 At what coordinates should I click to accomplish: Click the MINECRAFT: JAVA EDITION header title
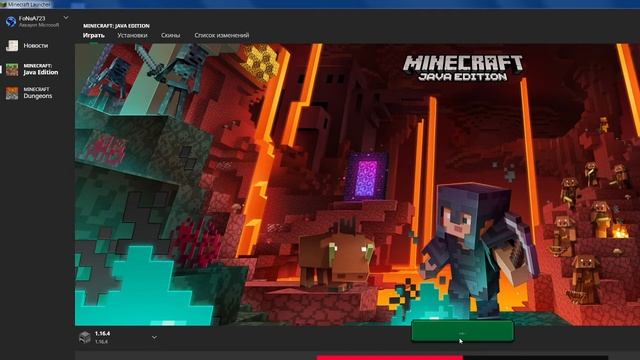[x=116, y=26]
